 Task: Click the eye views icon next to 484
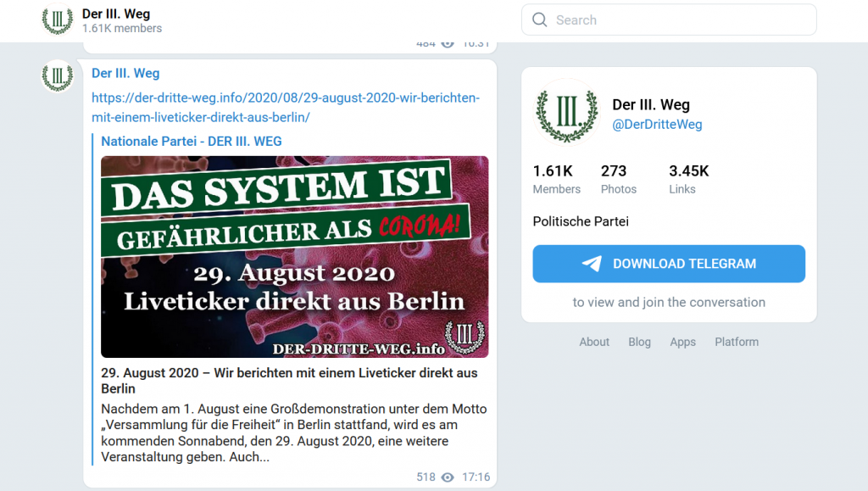click(x=448, y=44)
